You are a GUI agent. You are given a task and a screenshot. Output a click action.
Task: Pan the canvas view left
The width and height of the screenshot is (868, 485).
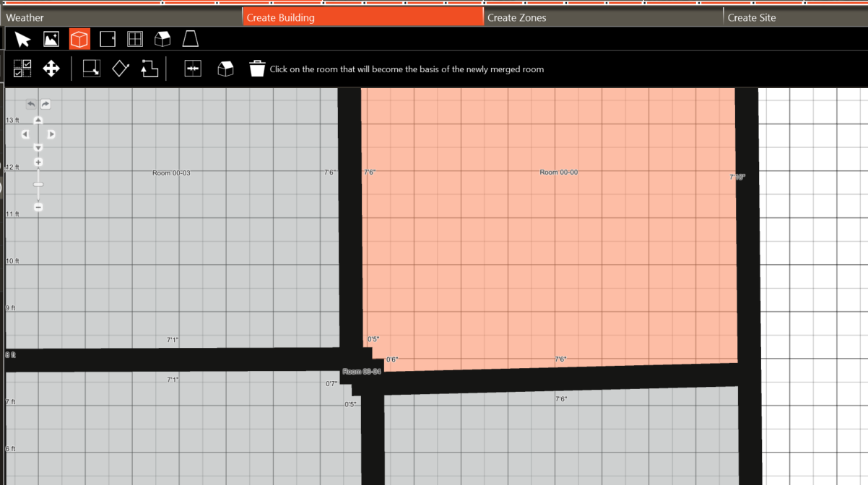click(25, 134)
